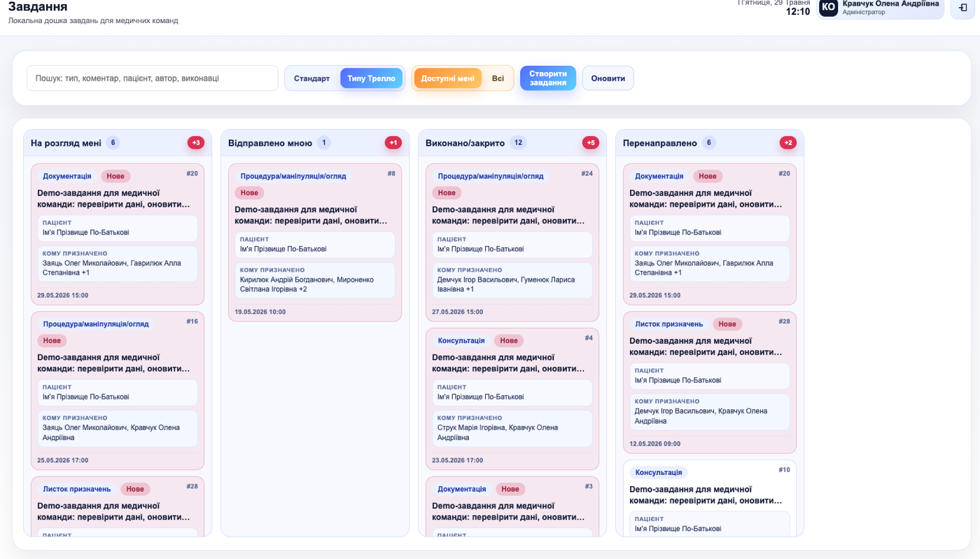Screen dimensions: 980x559
Task: Click the +2 badge in Перенаправлено
Action: coord(787,143)
